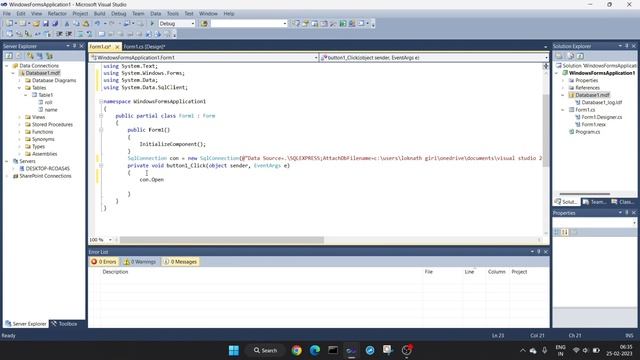
Task: Open Microsoft Edge from the taskbar
Action: (315, 350)
